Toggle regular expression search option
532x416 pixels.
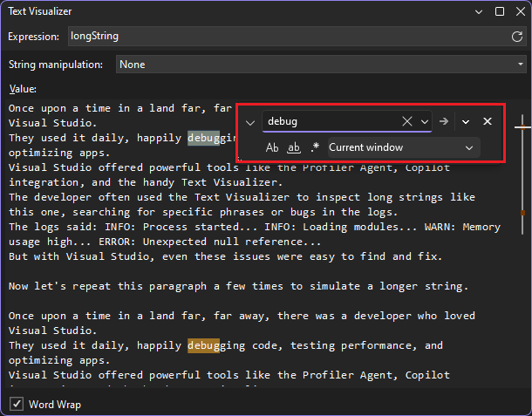tap(315, 147)
